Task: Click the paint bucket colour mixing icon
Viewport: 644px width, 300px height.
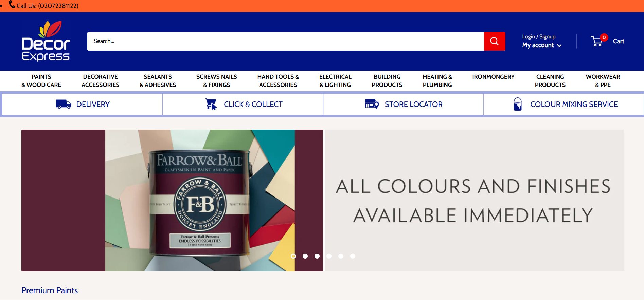Action: (x=518, y=104)
